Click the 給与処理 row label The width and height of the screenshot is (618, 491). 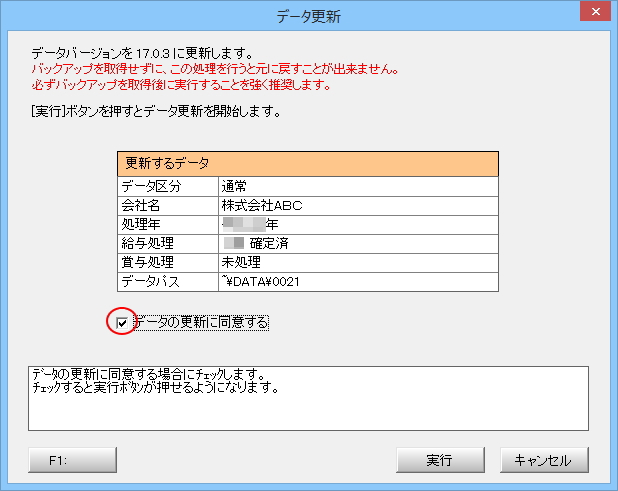[167, 244]
